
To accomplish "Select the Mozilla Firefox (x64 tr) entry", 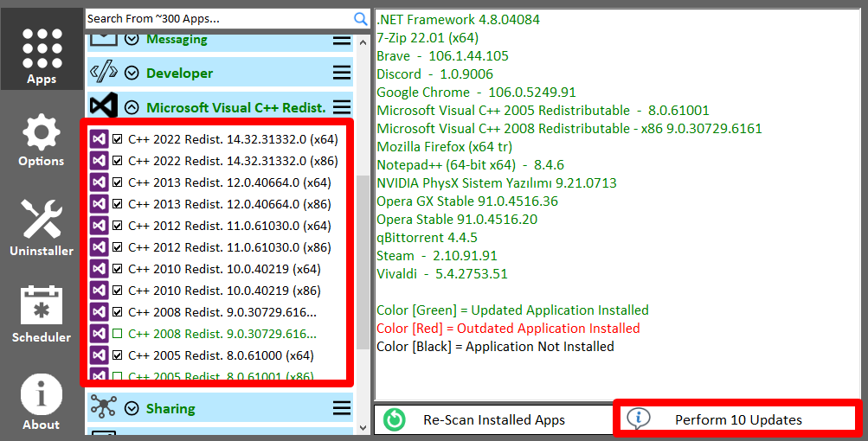I will pyautogui.click(x=445, y=147).
